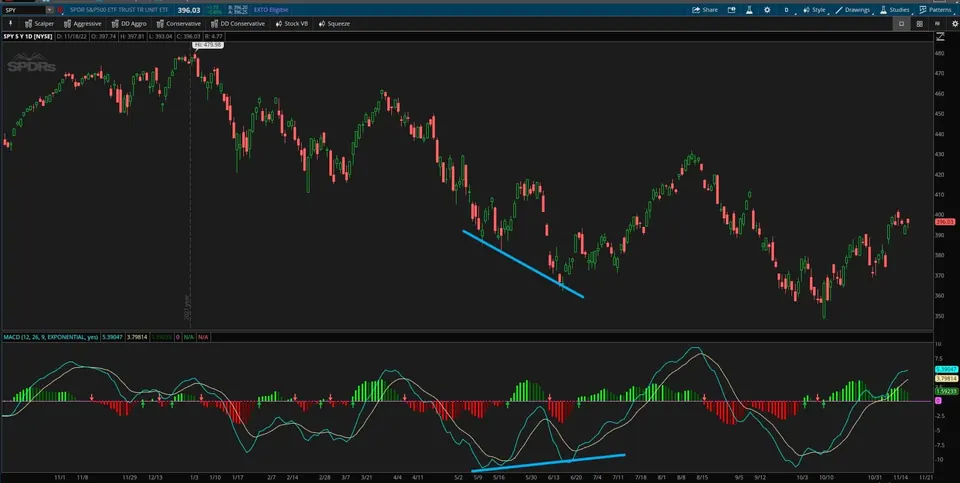
Task: Click the Hi: 479.98 price bubble
Action: [208, 45]
